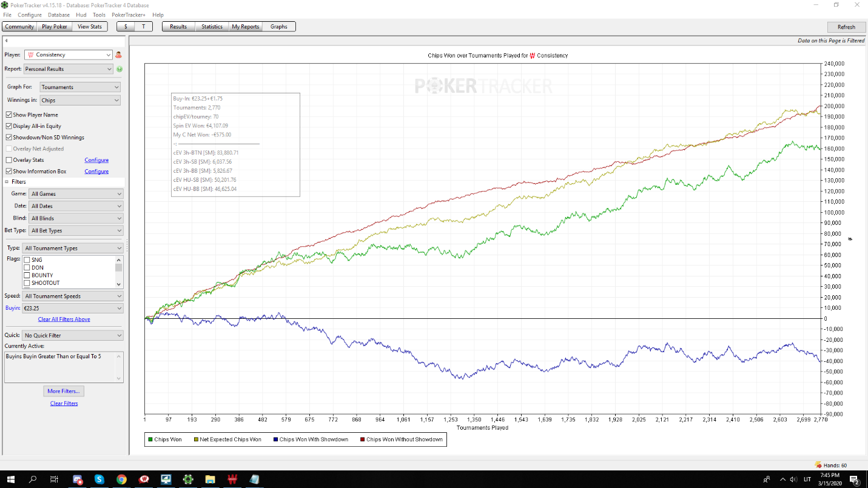Open Google Chrome from the taskbar

(x=121, y=480)
